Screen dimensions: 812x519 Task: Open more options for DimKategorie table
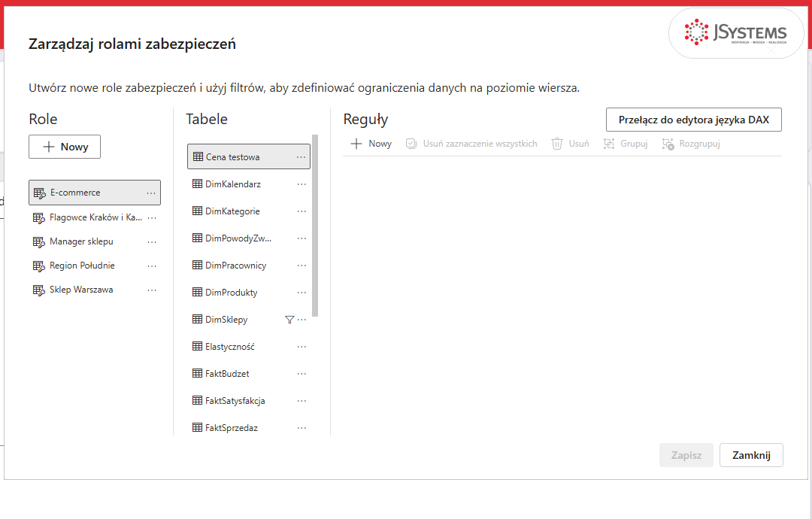[x=302, y=211]
